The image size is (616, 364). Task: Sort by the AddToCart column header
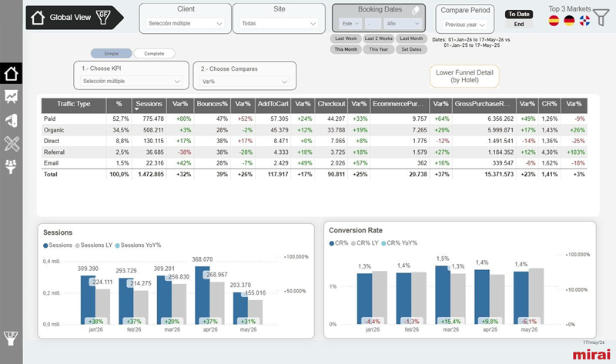coord(273,104)
